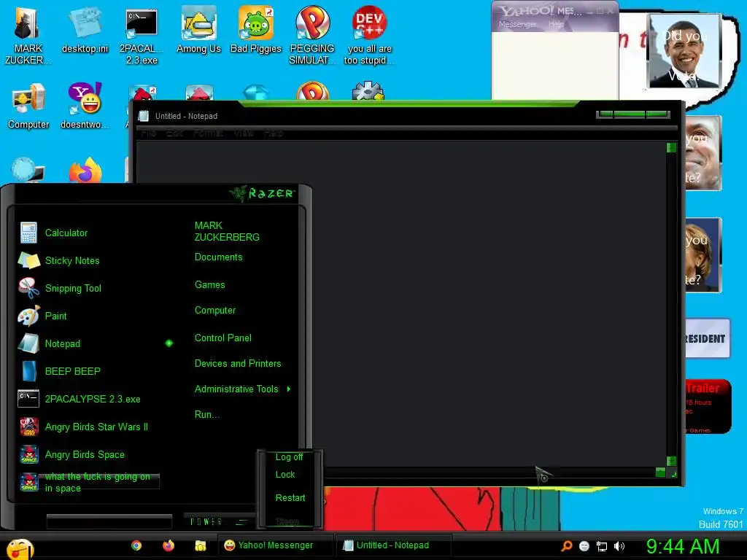Launch Sticky Notes in start menu
This screenshot has width=747, height=560.
coord(72,260)
